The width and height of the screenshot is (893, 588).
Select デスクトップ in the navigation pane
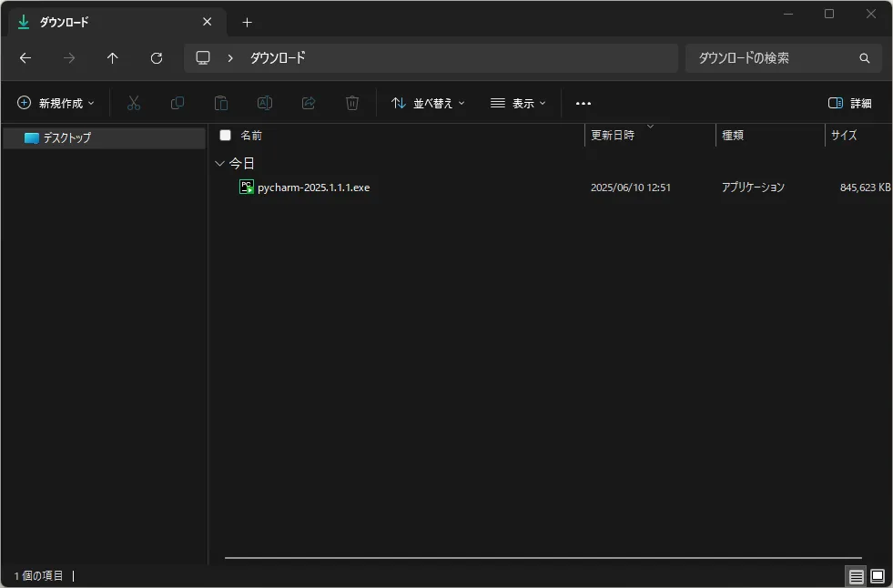[104, 137]
